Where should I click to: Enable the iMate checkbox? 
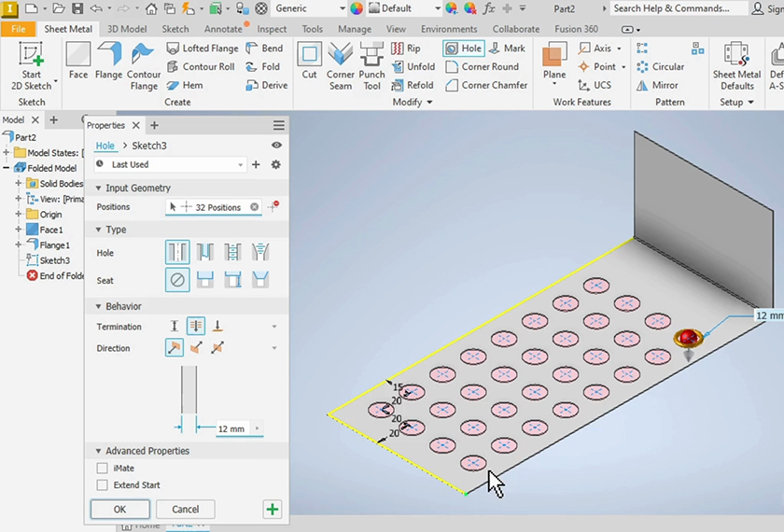103,469
